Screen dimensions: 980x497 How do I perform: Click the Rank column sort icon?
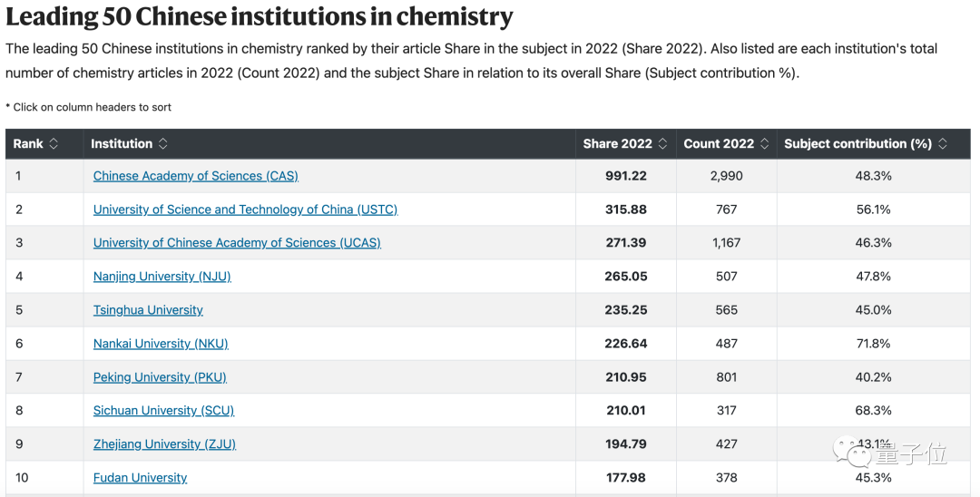click(x=54, y=144)
